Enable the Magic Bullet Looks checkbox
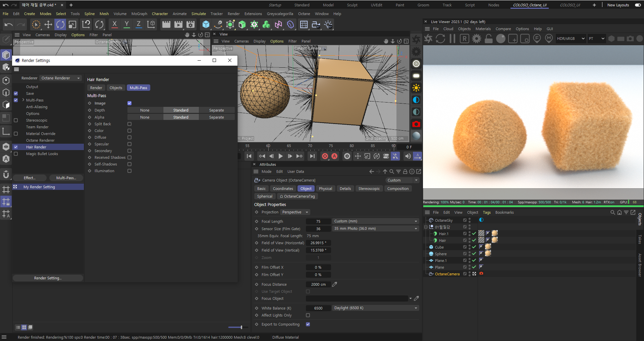This screenshot has width=644, height=341. point(16,154)
